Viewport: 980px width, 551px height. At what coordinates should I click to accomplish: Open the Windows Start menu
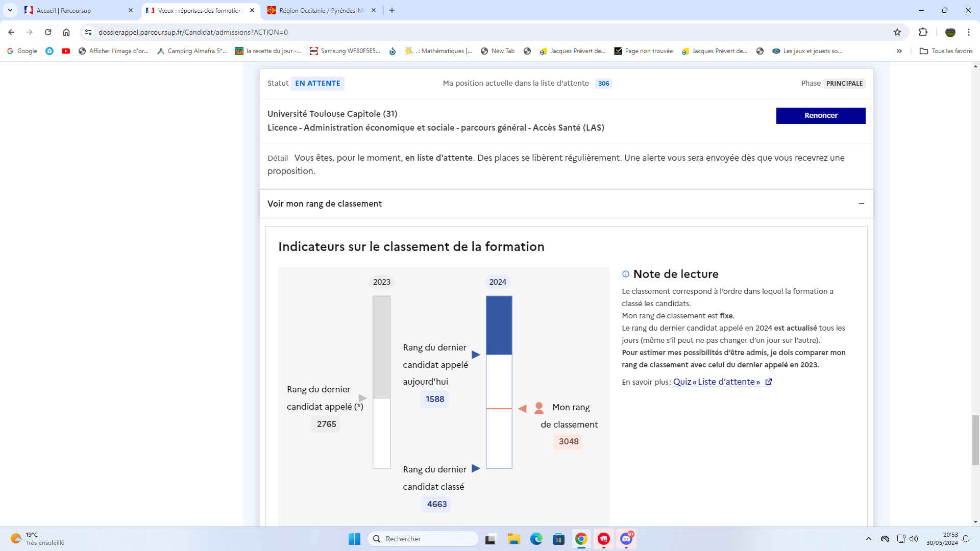354,539
